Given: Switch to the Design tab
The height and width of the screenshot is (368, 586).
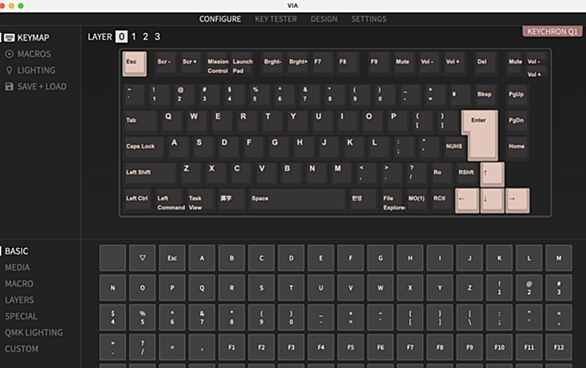Looking at the screenshot, I should click(324, 19).
